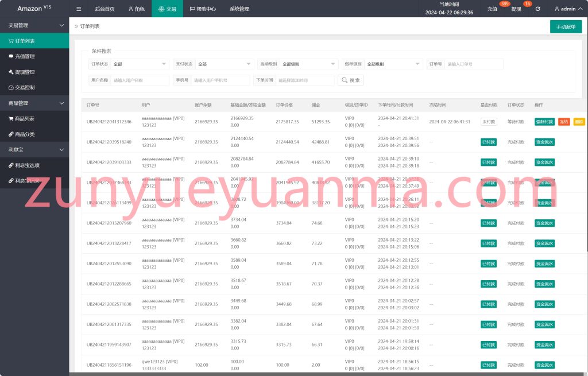This screenshot has height=376, width=588.
Task: Click order number UB2404212013228417
Action: click(x=109, y=243)
